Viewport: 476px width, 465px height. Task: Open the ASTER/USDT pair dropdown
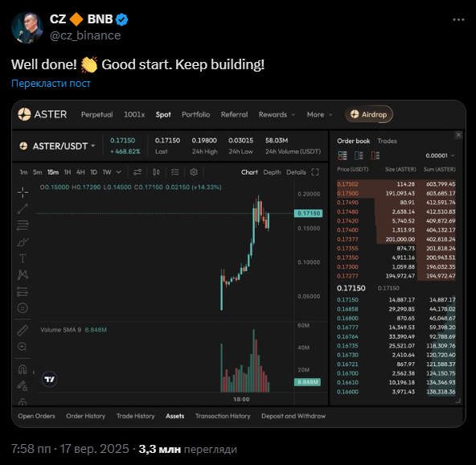point(57,146)
